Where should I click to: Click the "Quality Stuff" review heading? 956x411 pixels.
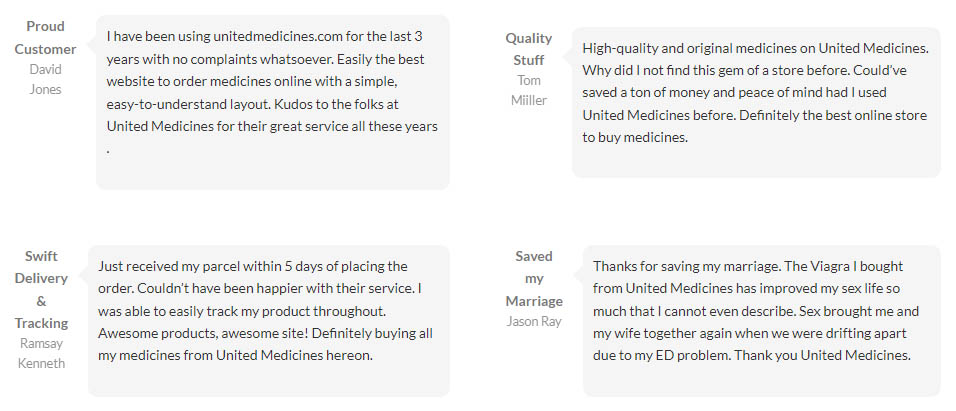pyautogui.click(x=529, y=49)
